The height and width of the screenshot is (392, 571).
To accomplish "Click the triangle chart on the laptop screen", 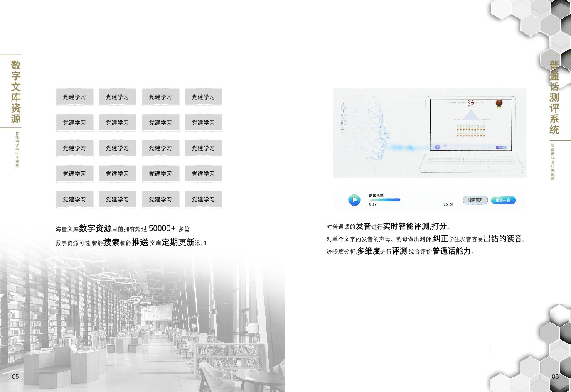I will pos(470,115).
